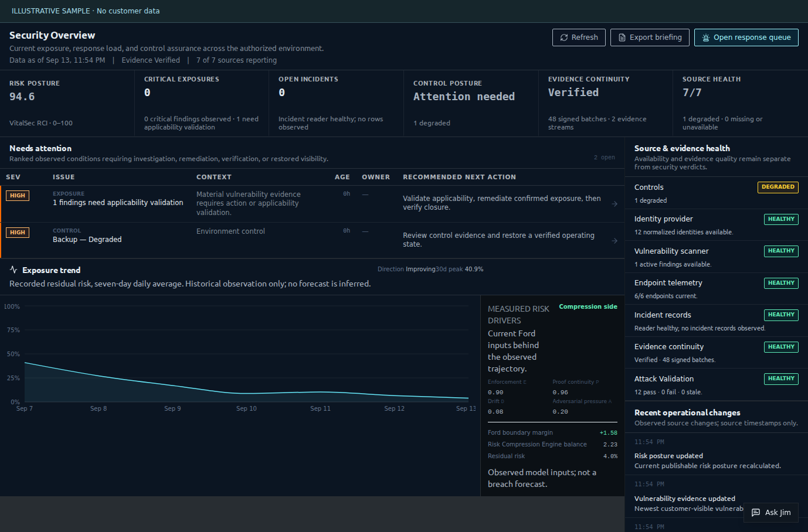
Task: Click the Risk Compression Engine balance value 2.23
Action: coord(610,445)
